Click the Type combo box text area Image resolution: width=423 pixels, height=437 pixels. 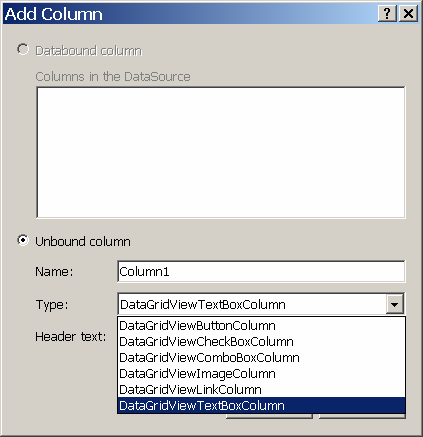click(x=252, y=304)
